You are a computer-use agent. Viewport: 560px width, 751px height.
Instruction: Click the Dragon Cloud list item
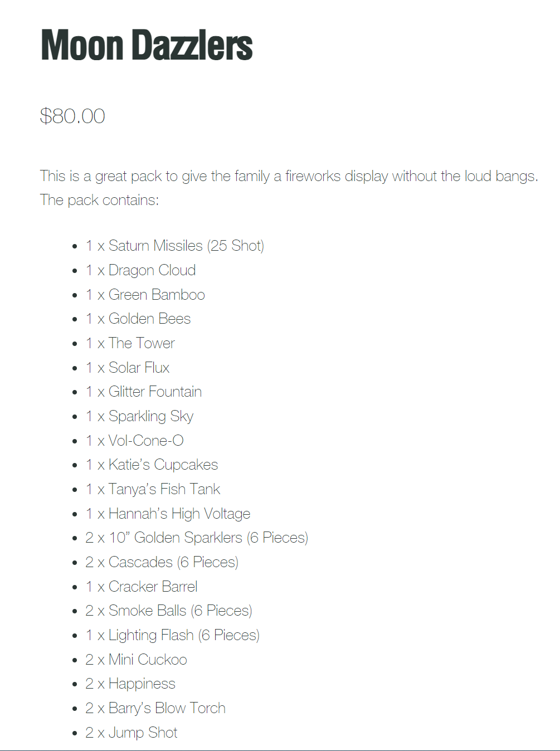click(x=140, y=270)
